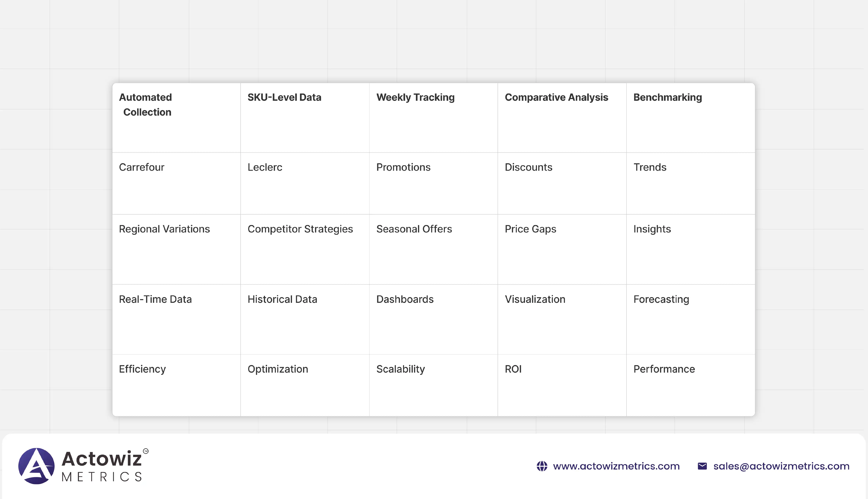
Task: Click the Actowiz wordmark text
Action: 102,459
